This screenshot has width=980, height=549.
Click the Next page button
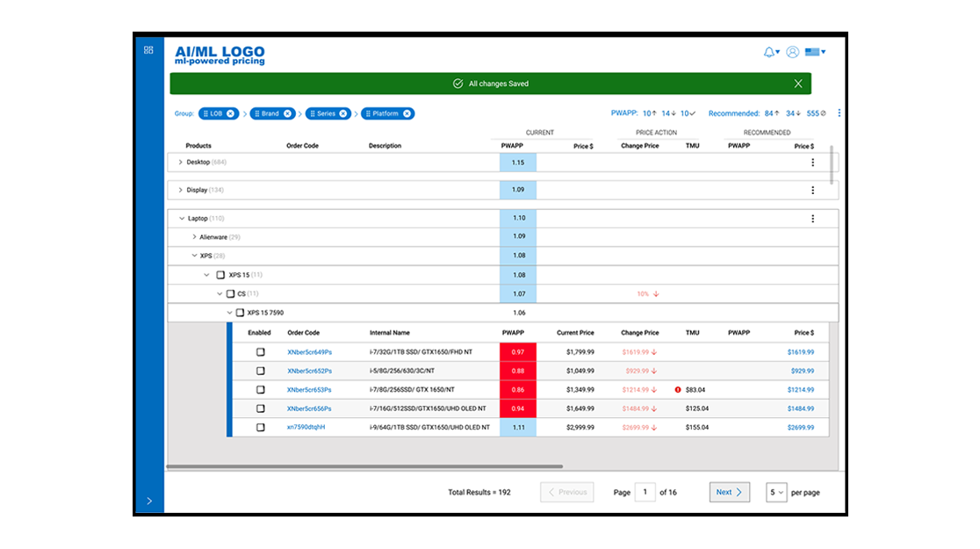click(730, 493)
